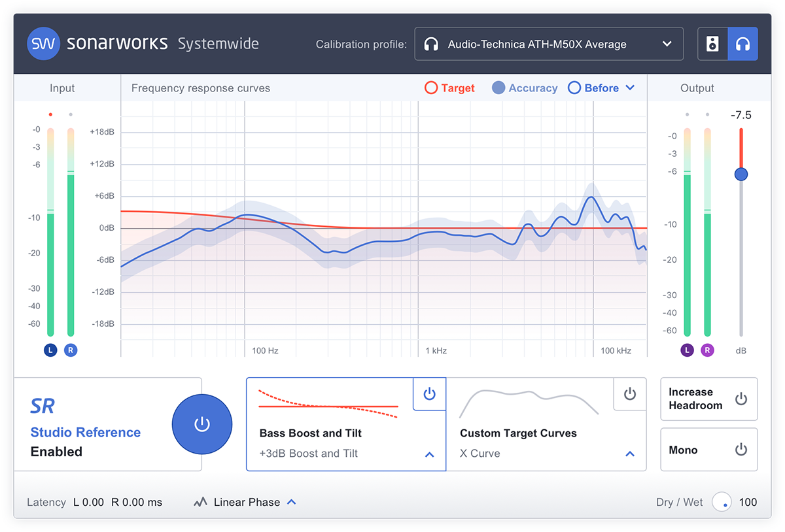Switch to speaker output mode icon
Image resolution: width=785 pixels, height=532 pixels.
click(x=713, y=44)
